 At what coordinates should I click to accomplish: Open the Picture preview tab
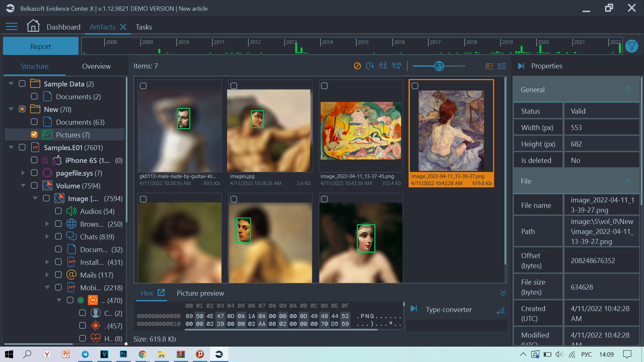pyautogui.click(x=200, y=293)
